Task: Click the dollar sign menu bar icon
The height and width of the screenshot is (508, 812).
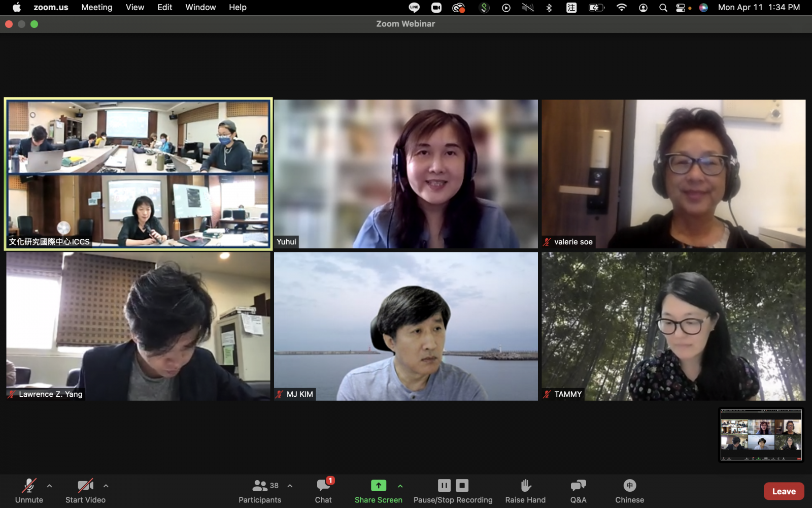Action: pos(484,7)
